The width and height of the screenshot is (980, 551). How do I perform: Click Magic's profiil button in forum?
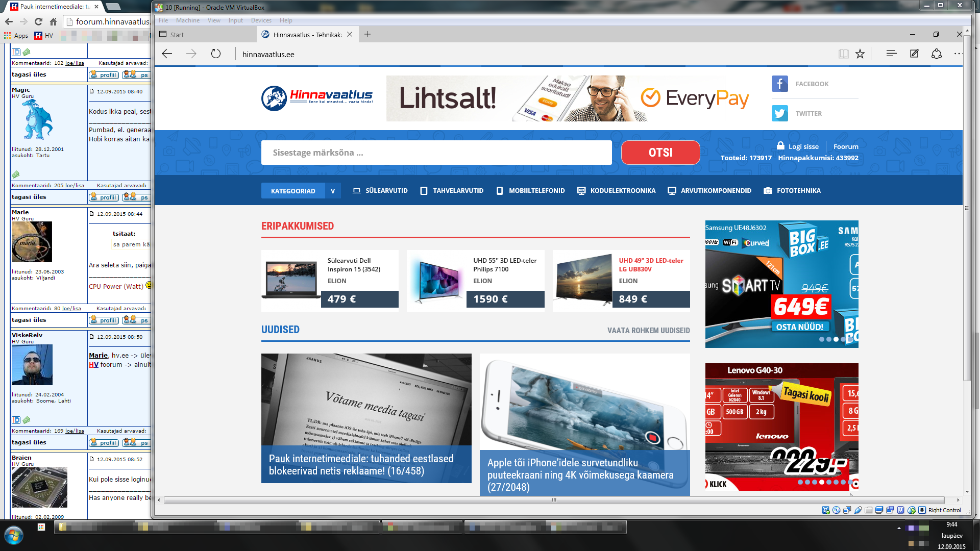[x=104, y=197]
